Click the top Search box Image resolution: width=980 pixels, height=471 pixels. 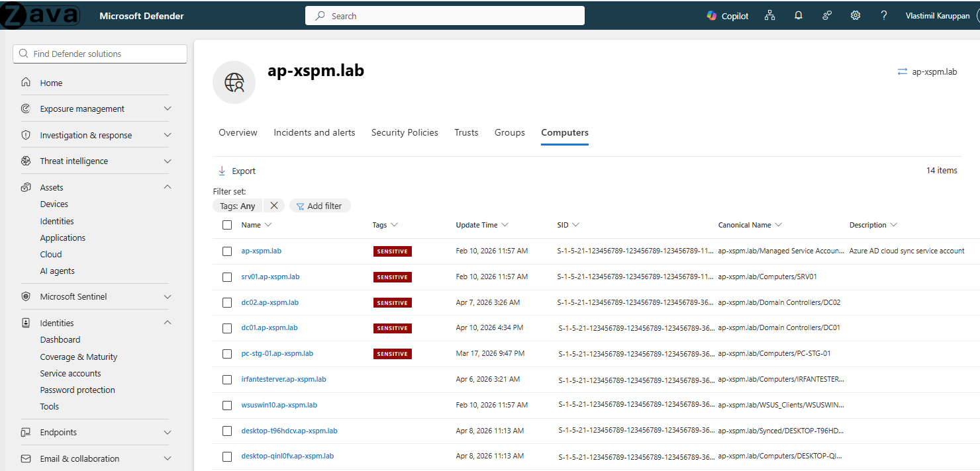(445, 16)
